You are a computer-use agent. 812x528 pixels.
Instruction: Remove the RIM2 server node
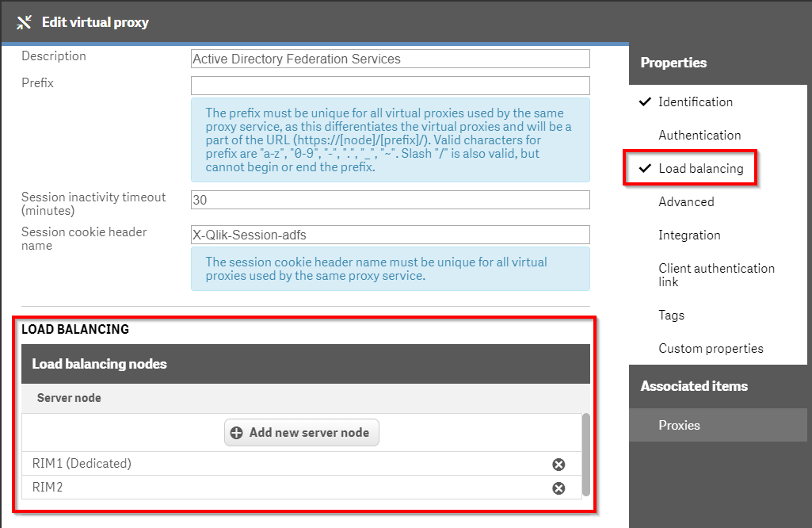(558, 488)
